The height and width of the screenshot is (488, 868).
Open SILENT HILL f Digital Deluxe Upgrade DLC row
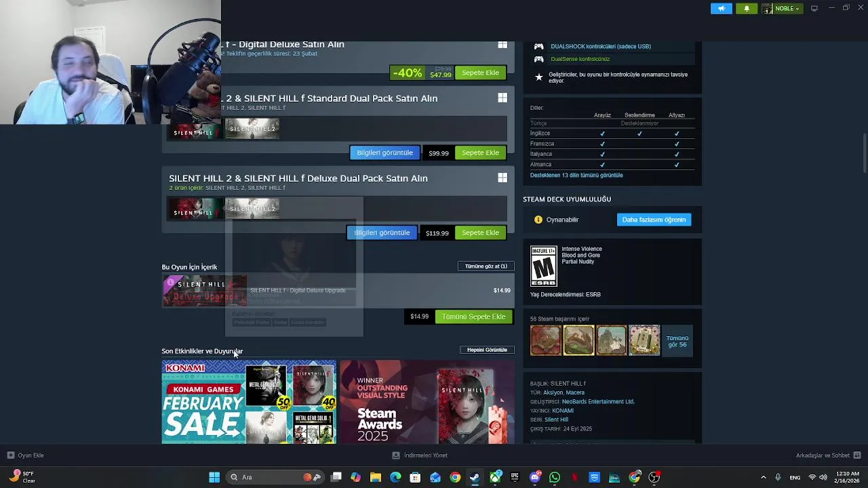pyautogui.click(x=338, y=290)
